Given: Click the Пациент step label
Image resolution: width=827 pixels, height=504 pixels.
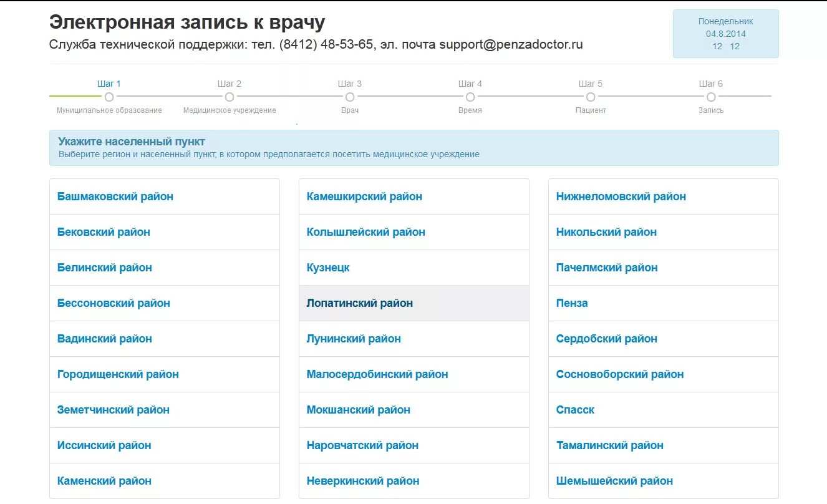Looking at the screenshot, I should point(591,110).
